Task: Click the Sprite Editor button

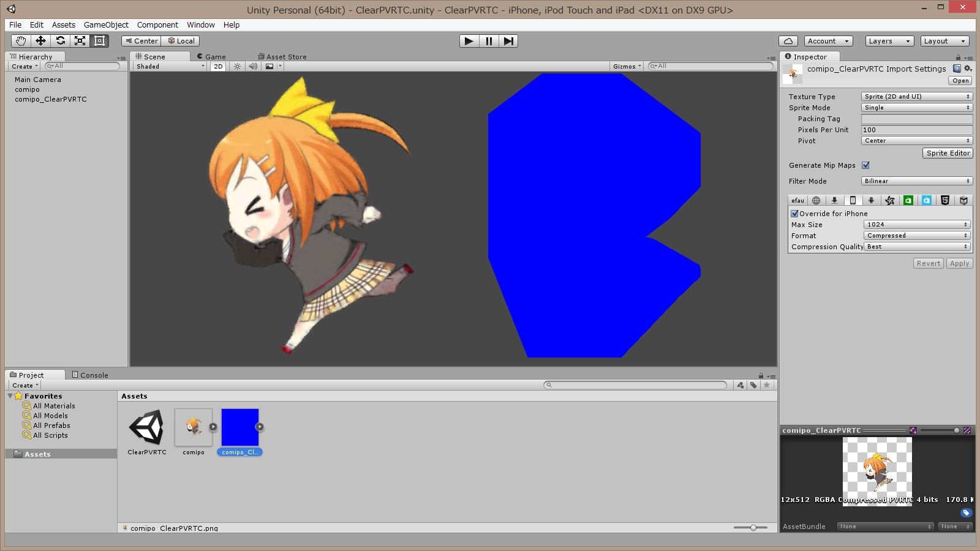Action: [x=948, y=153]
